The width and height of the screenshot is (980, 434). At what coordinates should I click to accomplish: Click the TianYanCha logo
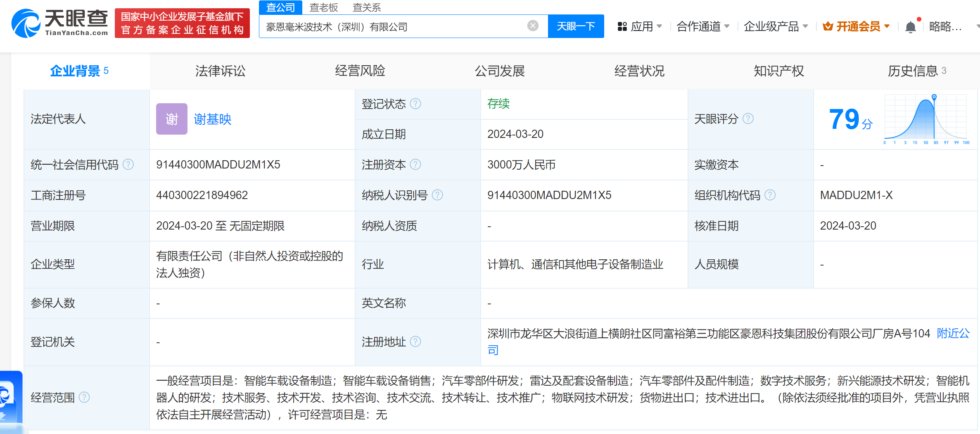pos(60,24)
